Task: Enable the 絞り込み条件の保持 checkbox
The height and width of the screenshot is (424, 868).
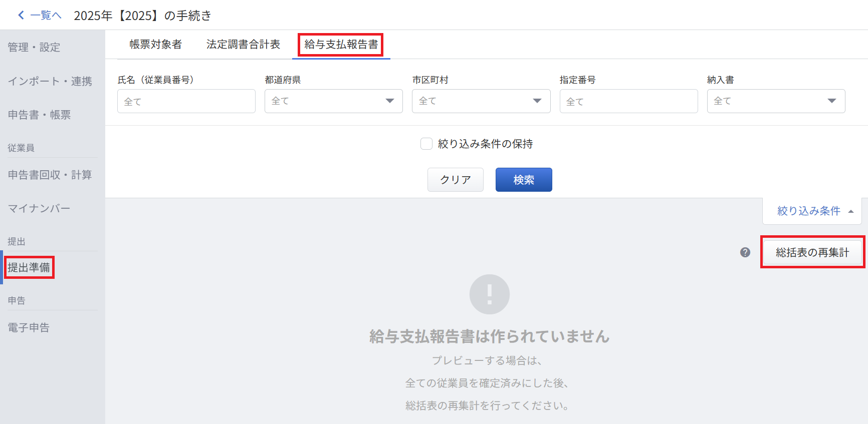Action: pyautogui.click(x=426, y=144)
